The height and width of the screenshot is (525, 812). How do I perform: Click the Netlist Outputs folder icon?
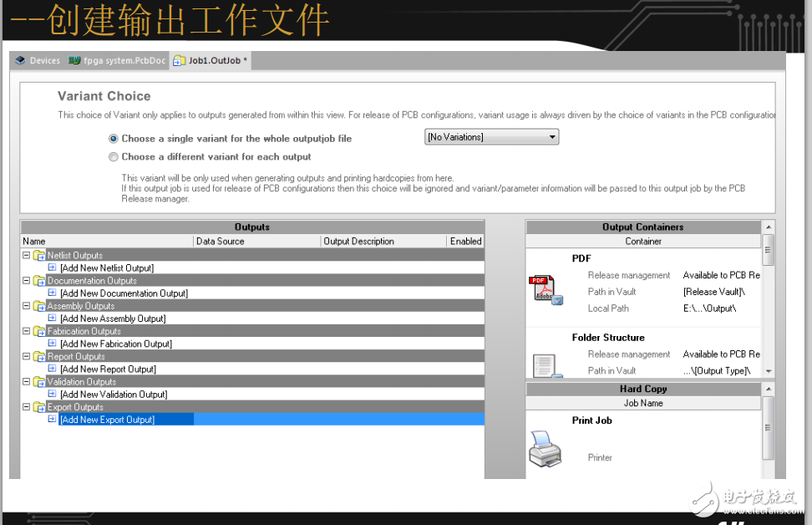pyautogui.click(x=39, y=255)
